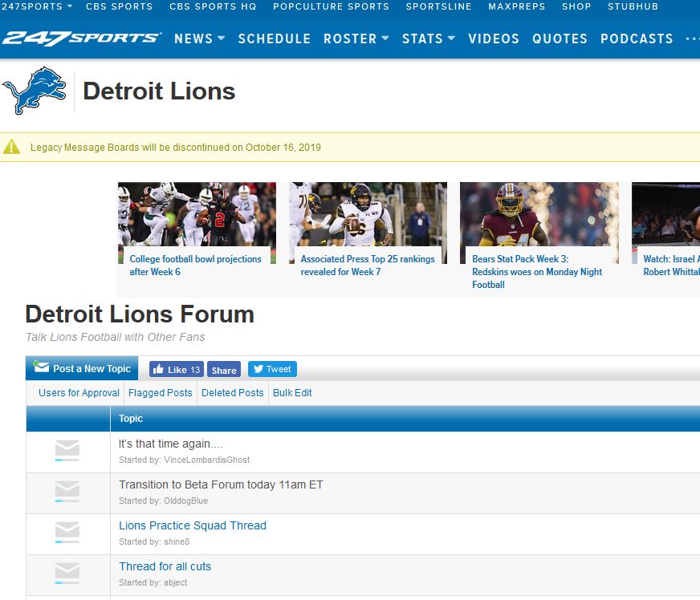Click envelope icon beside Transition to Beta Forum

(x=67, y=493)
